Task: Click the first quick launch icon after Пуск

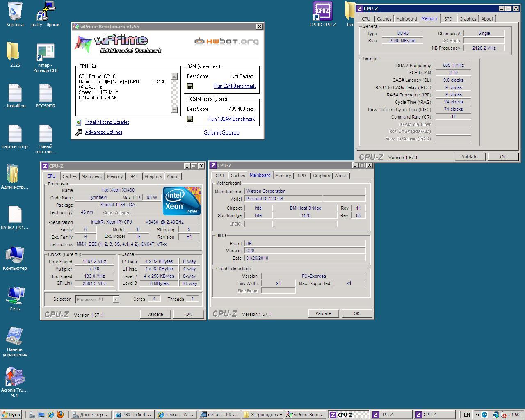Action: (x=32, y=415)
